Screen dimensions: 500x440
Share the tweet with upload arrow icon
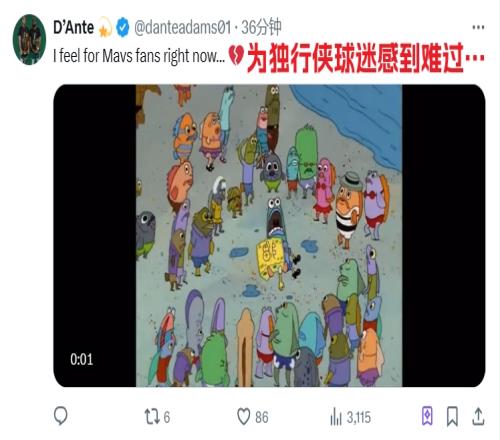(x=478, y=416)
